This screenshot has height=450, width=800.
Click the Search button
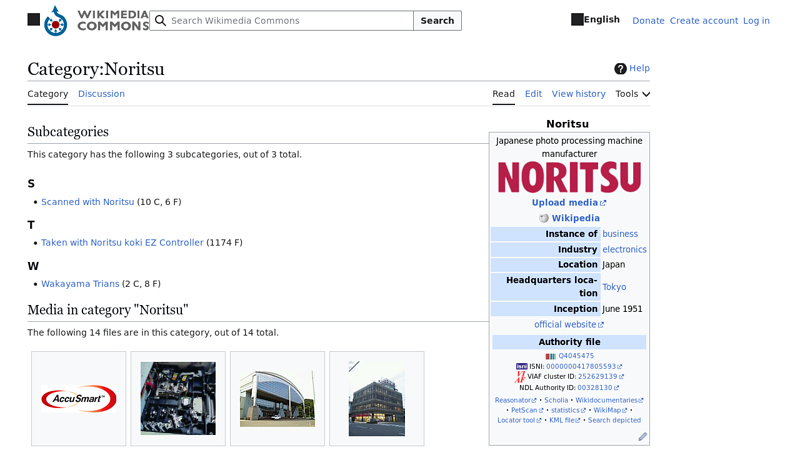[x=437, y=20]
